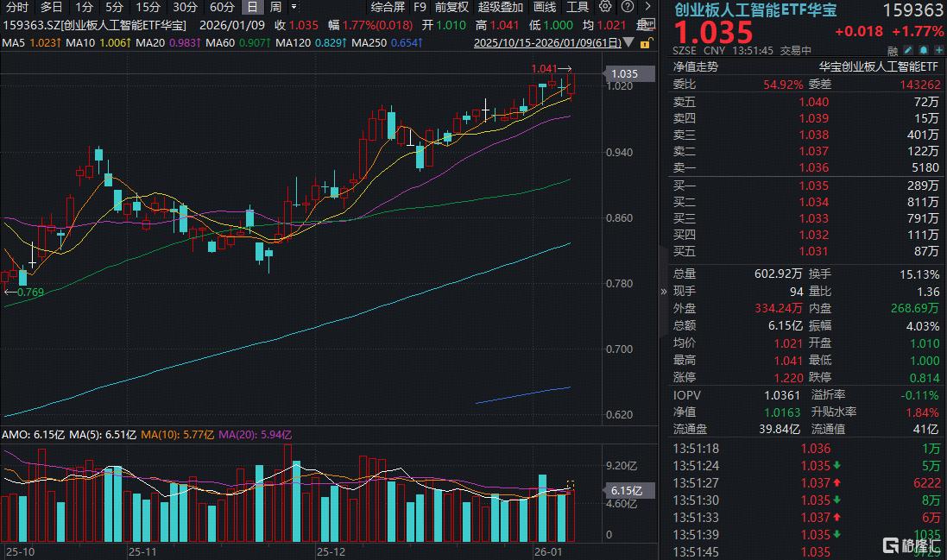The width and height of the screenshot is (947, 560).
Task: Open the date range triangle dropdown
Action: [628, 42]
